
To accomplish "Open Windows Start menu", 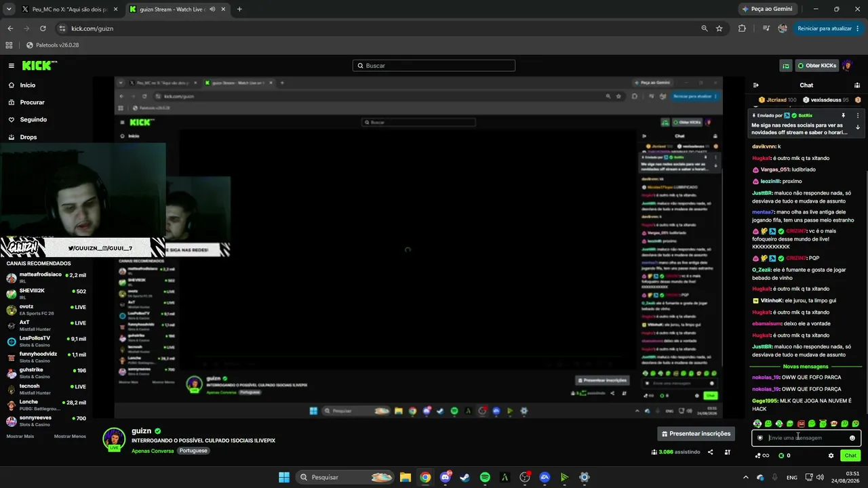I will (284, 477).
